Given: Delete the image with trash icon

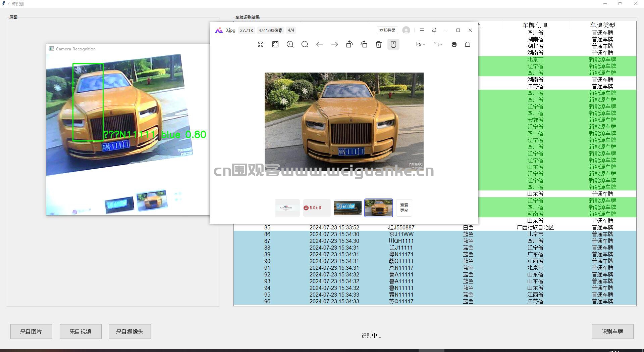Looking at the screenshot, I should click(379, 44).
